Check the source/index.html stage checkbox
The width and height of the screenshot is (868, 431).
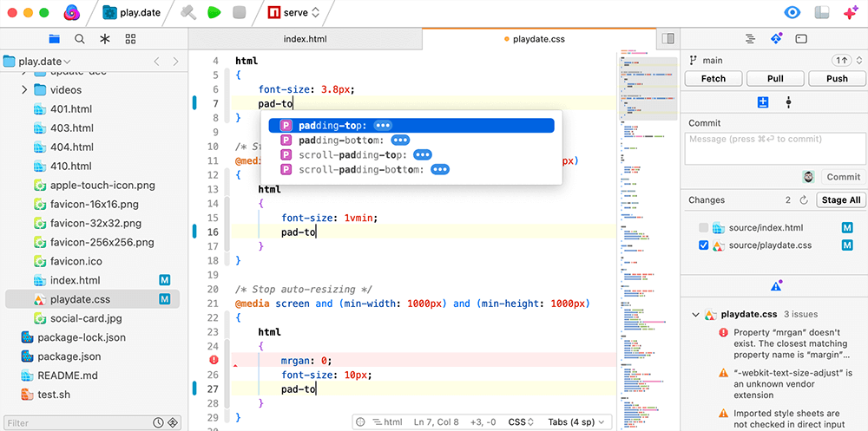(x=704, y=227)
